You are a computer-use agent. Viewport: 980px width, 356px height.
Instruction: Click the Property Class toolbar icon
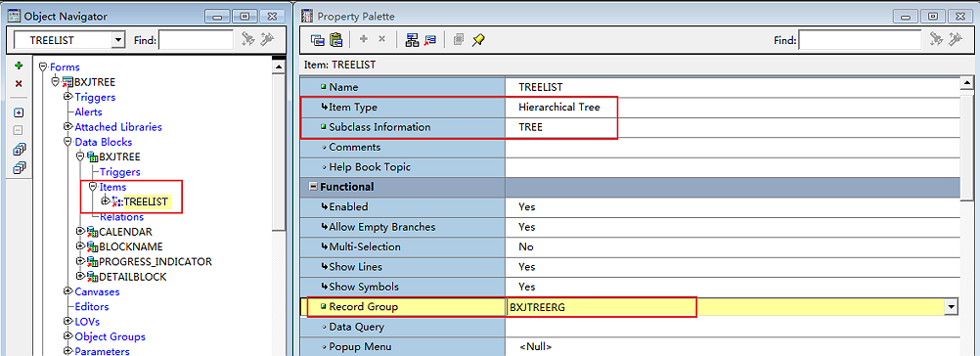point(412,40)
